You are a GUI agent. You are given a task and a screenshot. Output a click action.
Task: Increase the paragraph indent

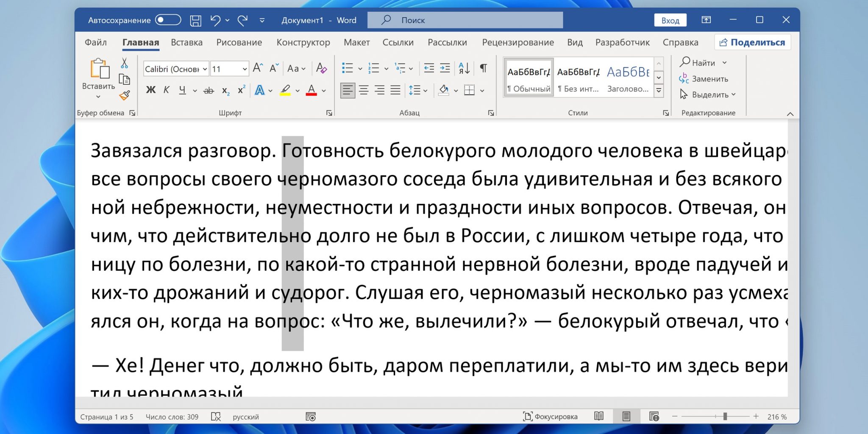[445, 68]
